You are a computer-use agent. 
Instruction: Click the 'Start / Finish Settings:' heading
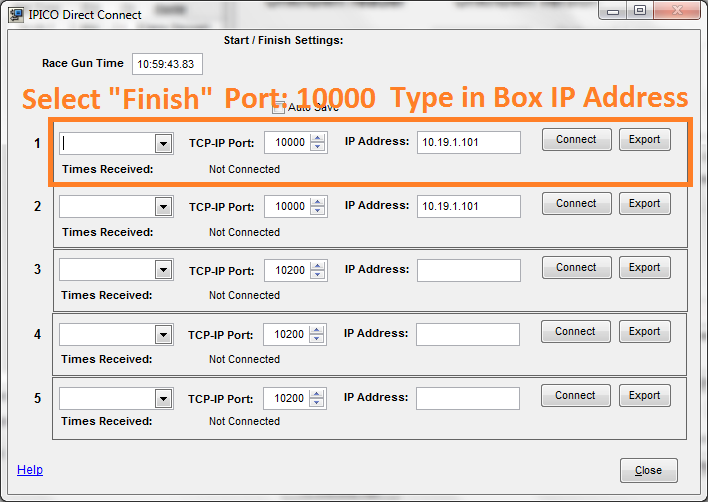point(284,40)
